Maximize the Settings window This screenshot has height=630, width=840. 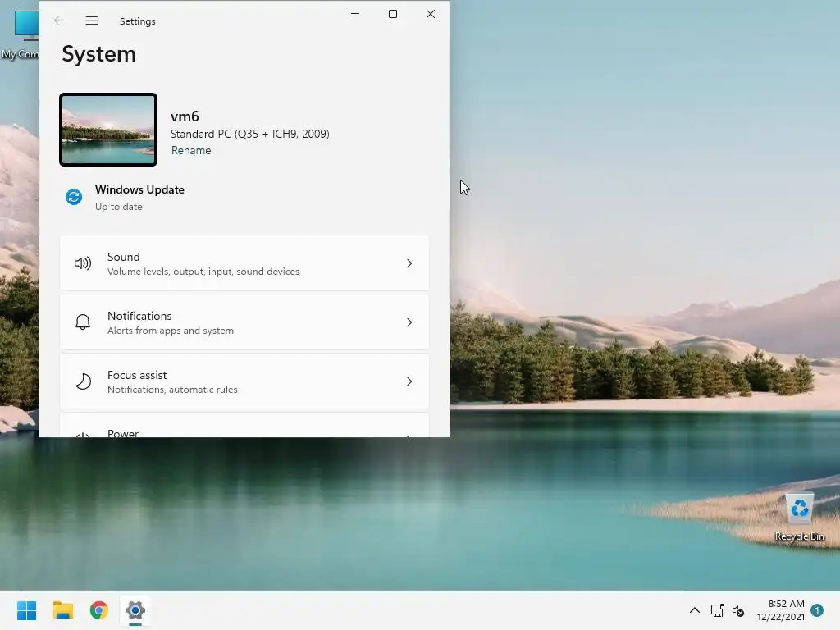(x=393, y=14)
